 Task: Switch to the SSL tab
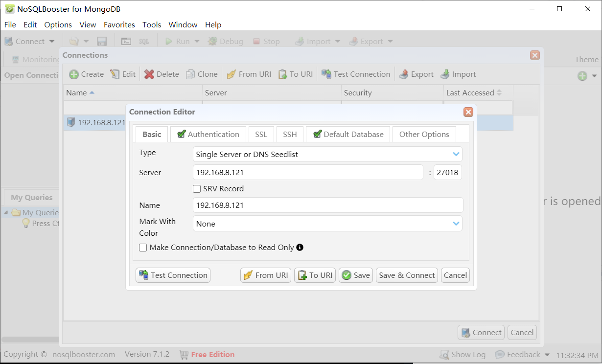[261, 135]
